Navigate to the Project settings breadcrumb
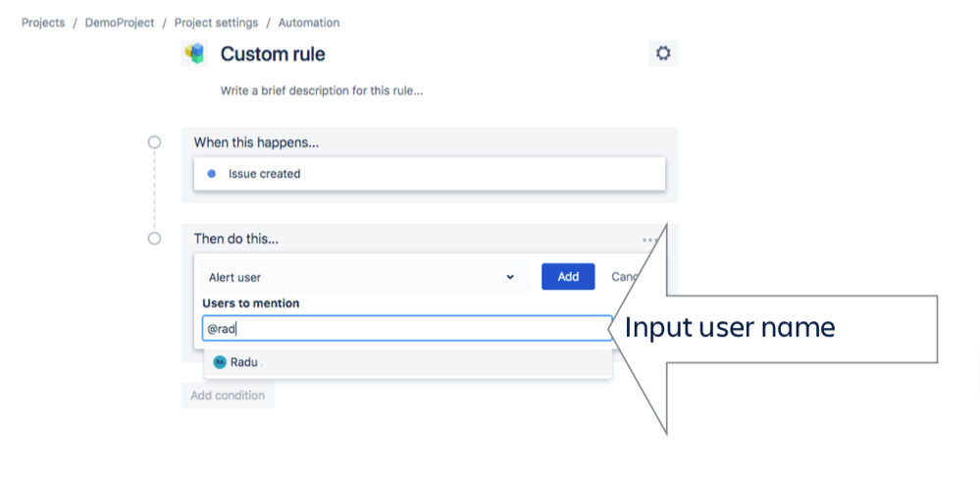This screenshot has width=980, height=488. (x=216, y=23)
